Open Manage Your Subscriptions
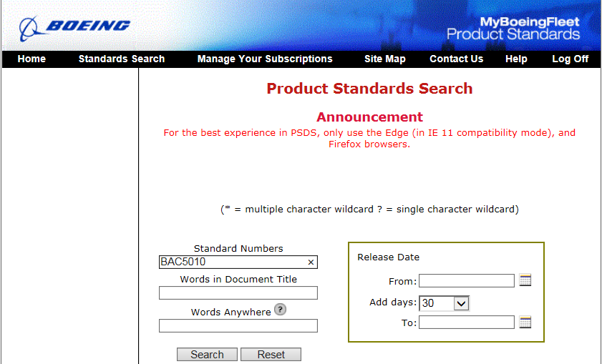The image size is (602, 364). 265,59
